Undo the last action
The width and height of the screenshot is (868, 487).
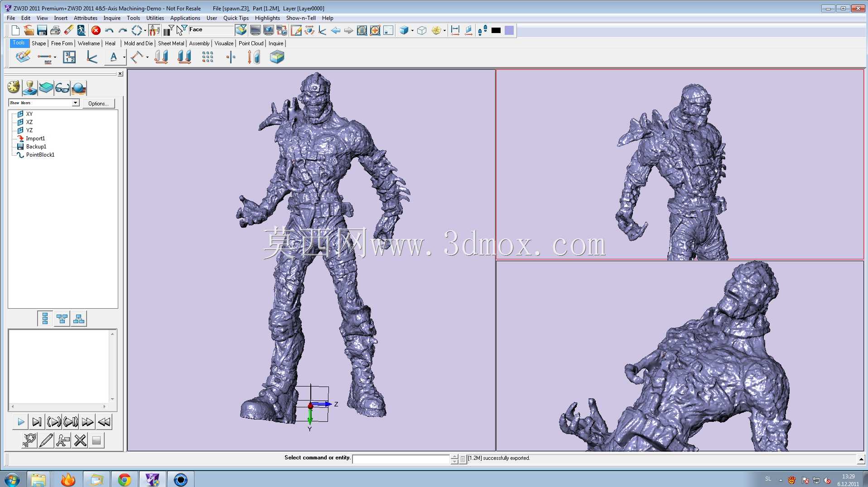[x=109, y=30]
